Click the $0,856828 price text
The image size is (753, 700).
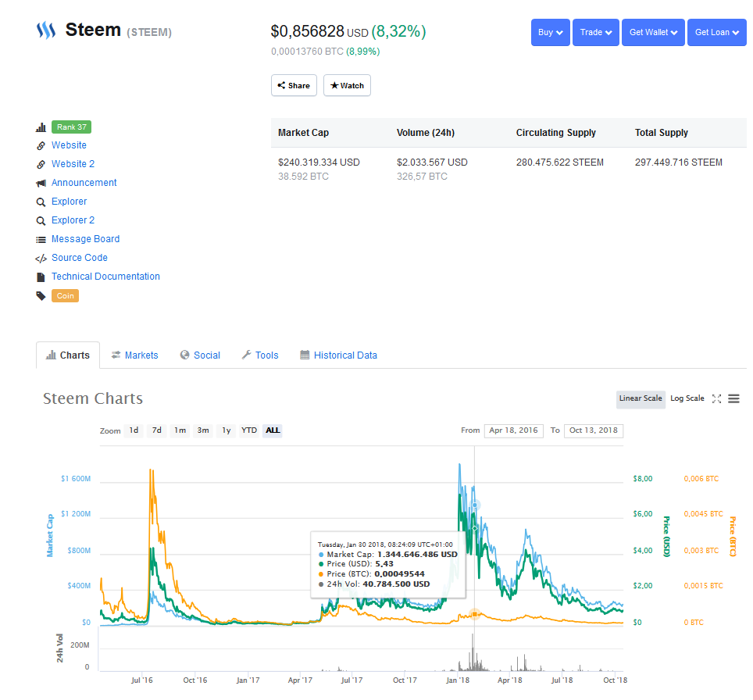(307, 31)
